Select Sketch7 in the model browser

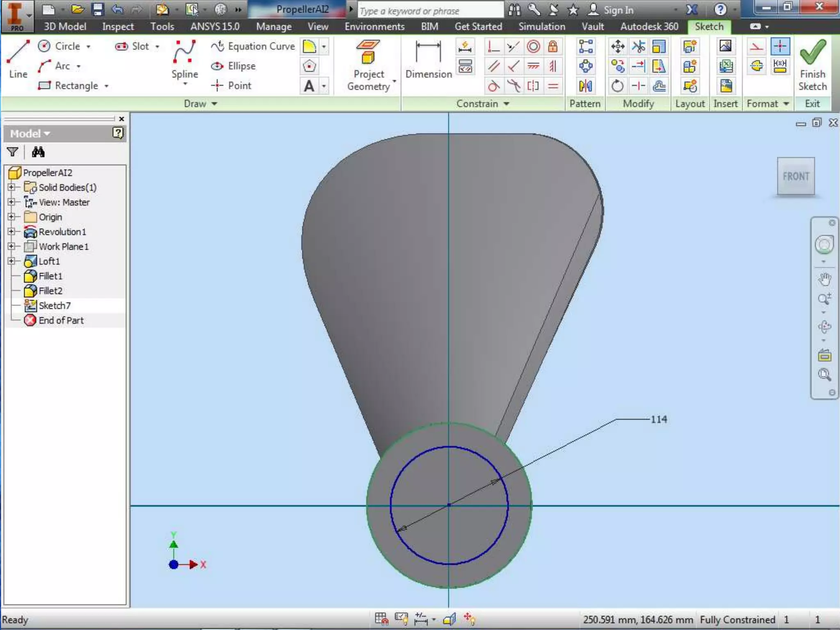[54, 306]
